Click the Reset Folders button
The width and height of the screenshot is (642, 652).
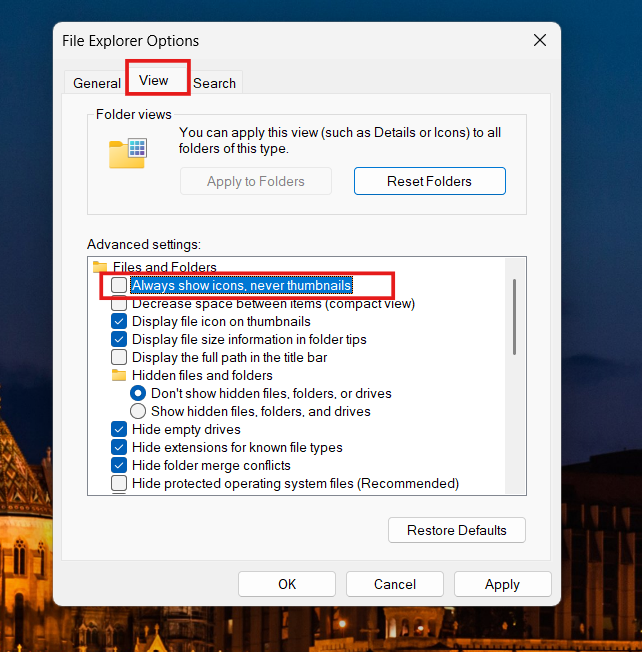coord(430,181)
